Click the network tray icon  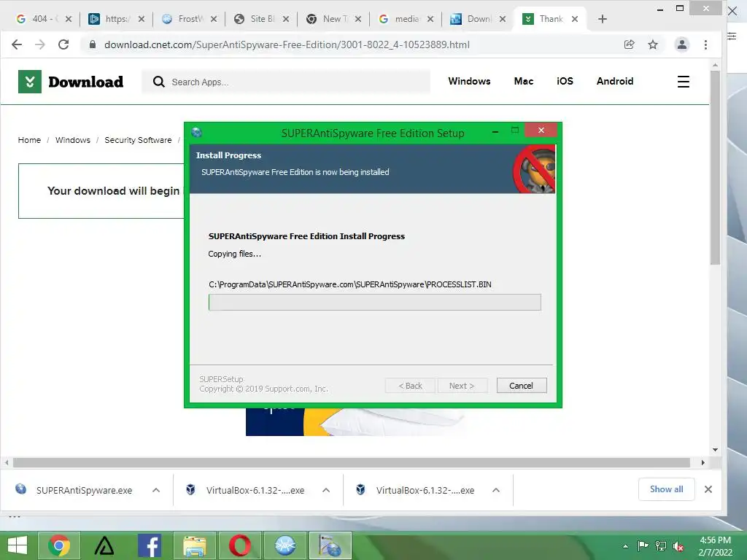(x=661, y=546)
